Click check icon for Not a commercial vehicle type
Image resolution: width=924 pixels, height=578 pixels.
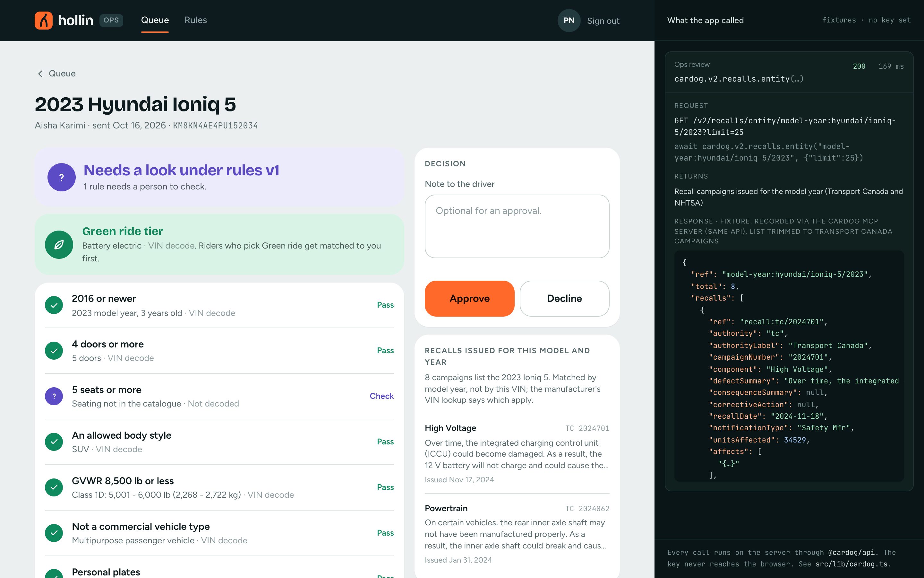pos(54,533)
